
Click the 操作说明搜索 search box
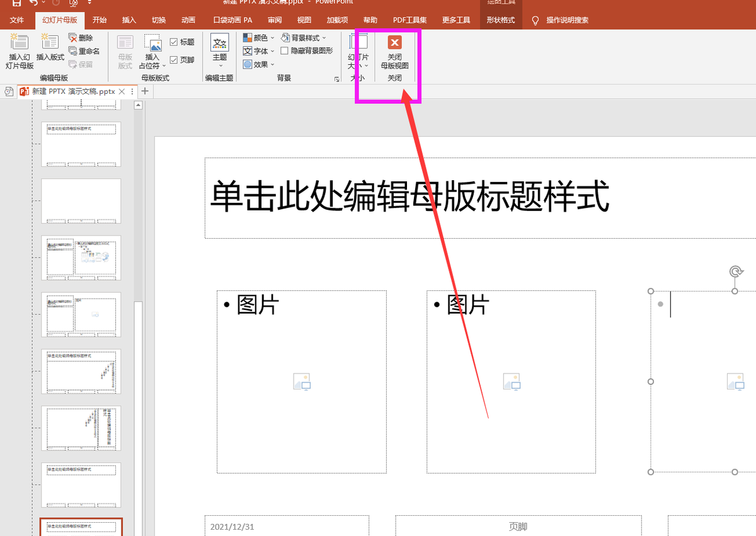[568, 20]
